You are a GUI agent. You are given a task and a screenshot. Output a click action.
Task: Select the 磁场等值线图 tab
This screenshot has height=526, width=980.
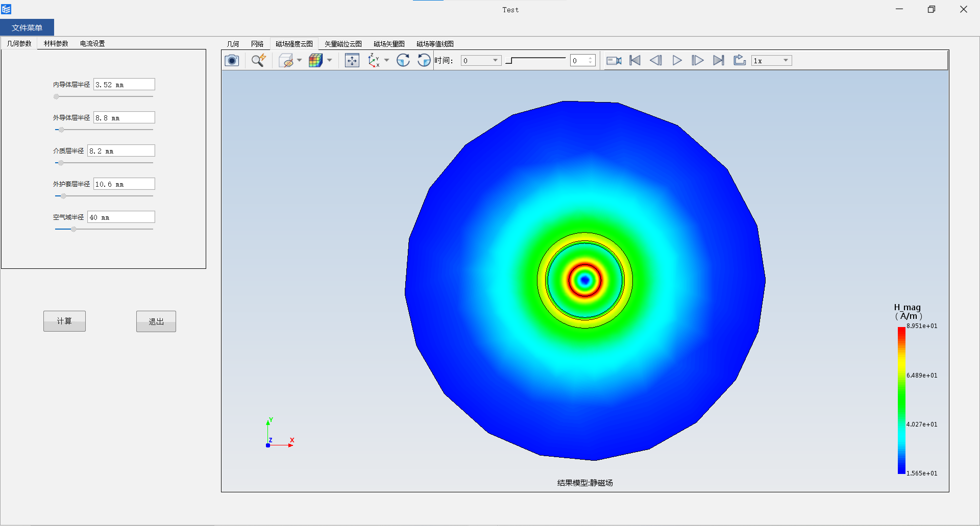coord(435,44)
